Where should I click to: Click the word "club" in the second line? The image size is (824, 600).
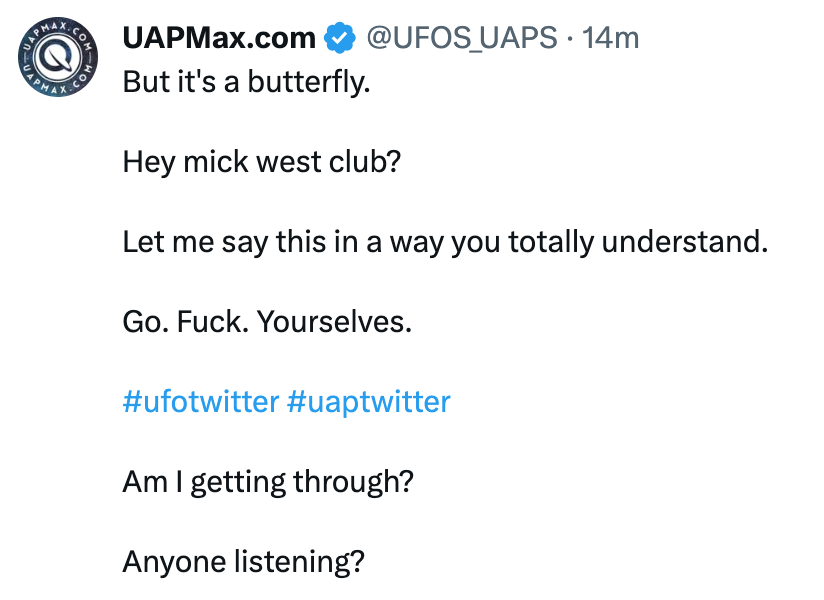pyautogui.click(x=370, y=161)
